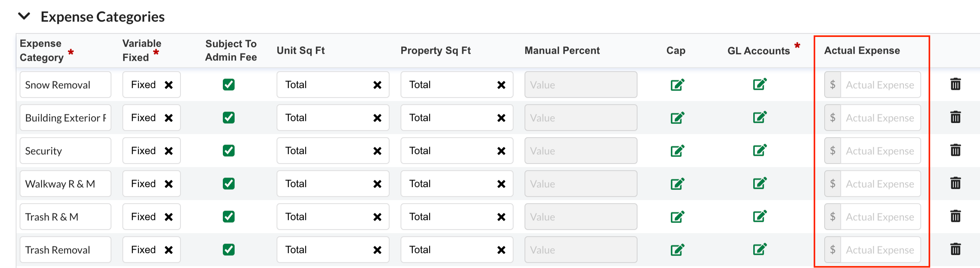The width and height of the screenshot is (980, 268).
Task: Click Manual Percent Value field for Trash Removal
Action: pos(581,250)
